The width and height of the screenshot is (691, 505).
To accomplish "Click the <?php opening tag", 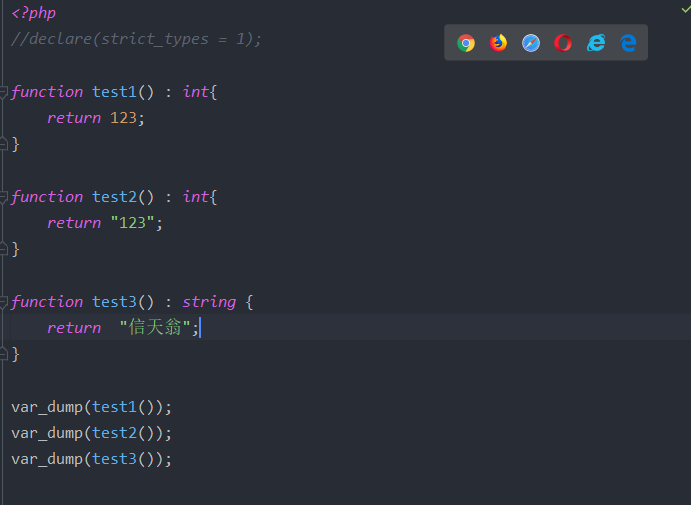I will [33, 13].
